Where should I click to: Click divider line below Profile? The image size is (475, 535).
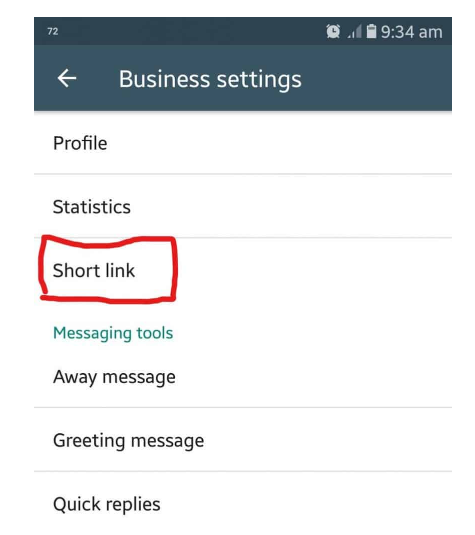click(x=243, y=174)
